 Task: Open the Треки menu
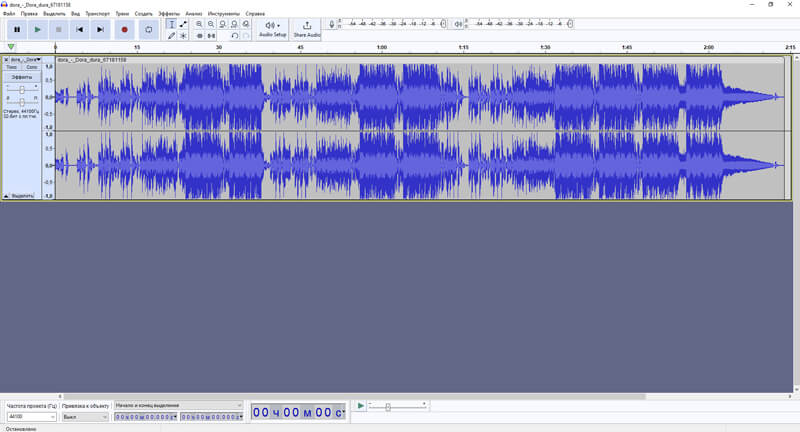122,14
